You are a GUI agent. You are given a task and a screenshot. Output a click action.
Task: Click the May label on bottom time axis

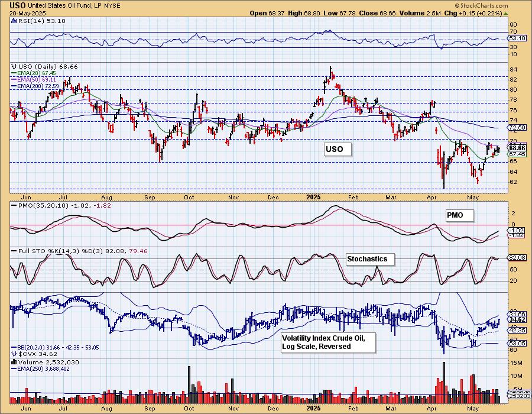pyautogui.click(x=473, y=409)
